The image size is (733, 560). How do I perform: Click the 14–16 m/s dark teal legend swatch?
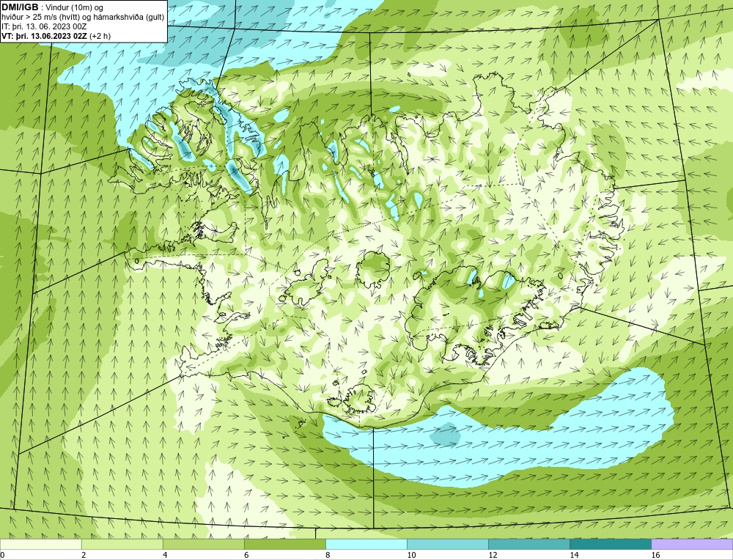(610, 544)
